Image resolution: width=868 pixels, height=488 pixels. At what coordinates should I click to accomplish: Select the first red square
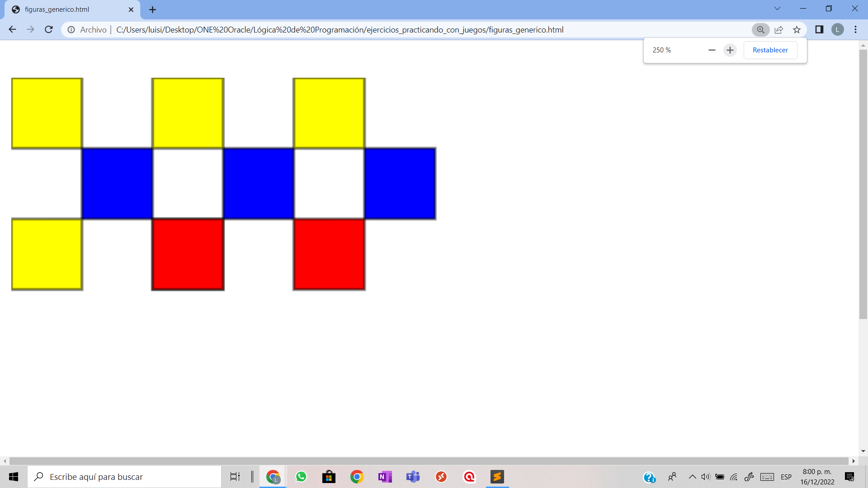click(188, 254)
